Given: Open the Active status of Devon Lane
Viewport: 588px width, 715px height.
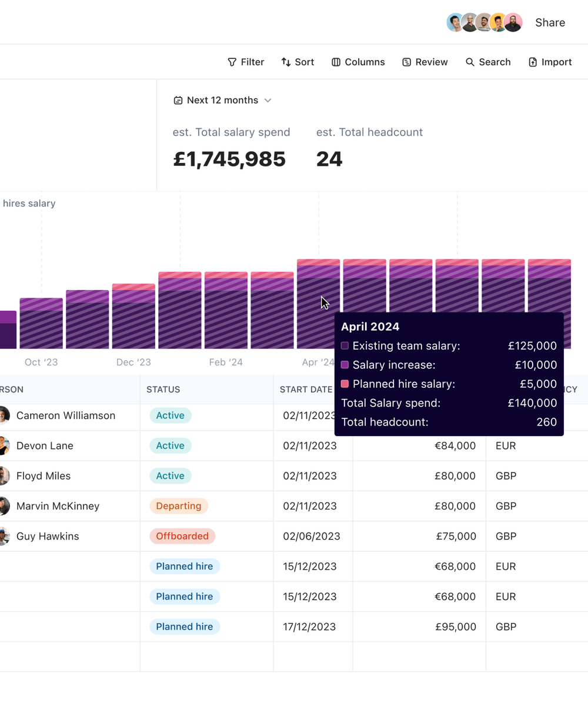Looking at the screenshot, I should click(x=170, y=445).
